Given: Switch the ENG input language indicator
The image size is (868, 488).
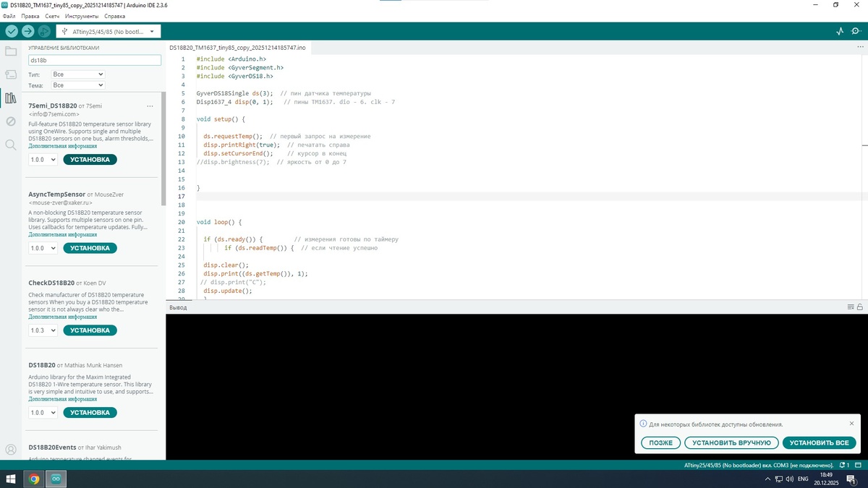Looking at the screenshot, I should (803, 479).
